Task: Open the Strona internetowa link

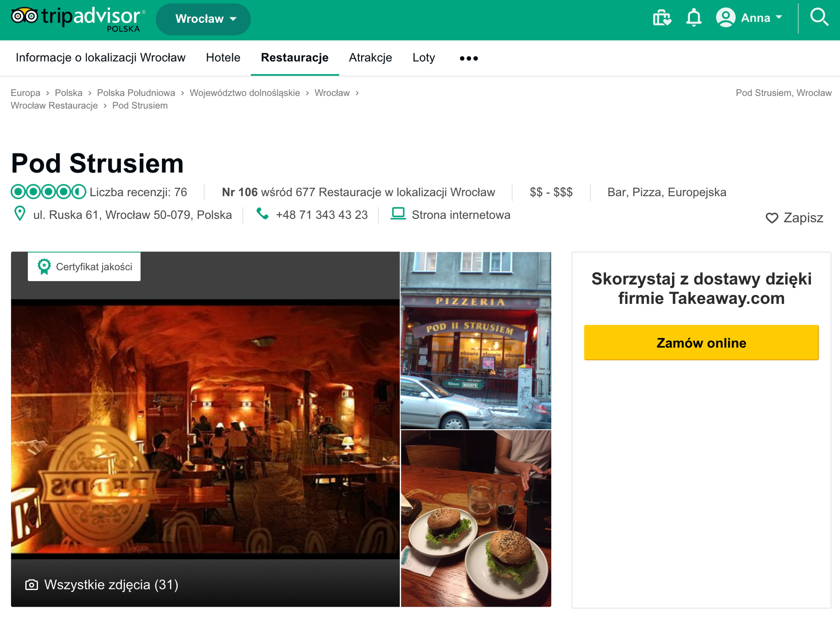Action: (x=461, y=215)
